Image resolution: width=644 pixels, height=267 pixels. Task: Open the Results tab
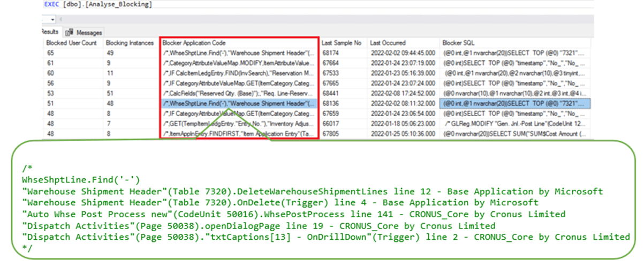click(50, 32)
